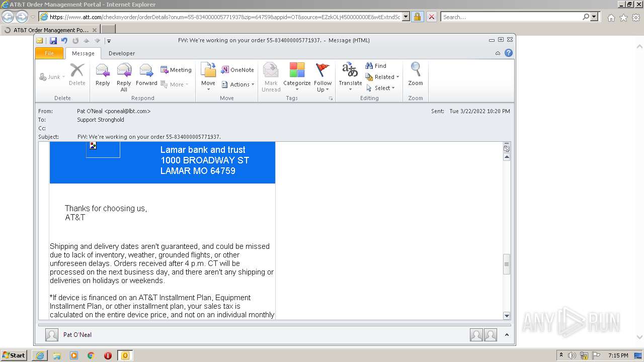Image resolution: width=644 pixels, height=362 pixels.
Task: Click Internet Explorer icon in taskbar
Action: 40,355
